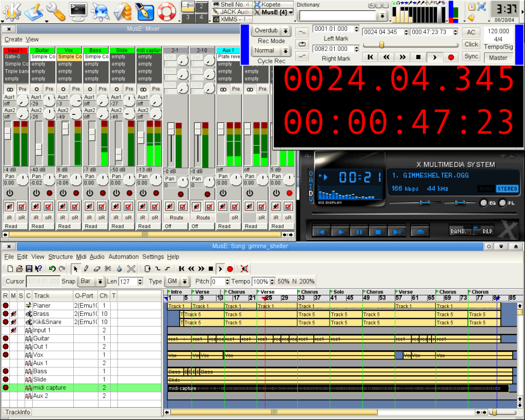Viewport: 525px width, 420px height.
Task: Select the pencil draw tool in arranger toolbar
Action: click(86, 268)
